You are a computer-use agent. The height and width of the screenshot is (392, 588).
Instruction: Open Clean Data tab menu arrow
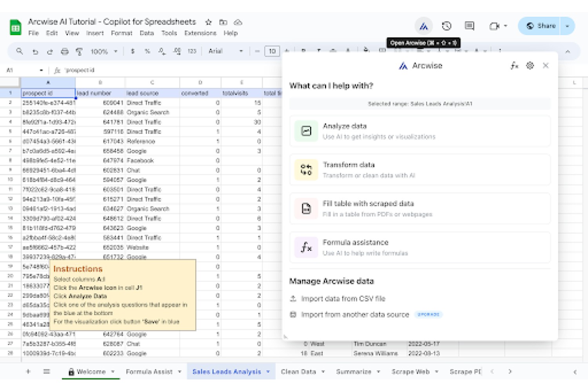point(323,371)
